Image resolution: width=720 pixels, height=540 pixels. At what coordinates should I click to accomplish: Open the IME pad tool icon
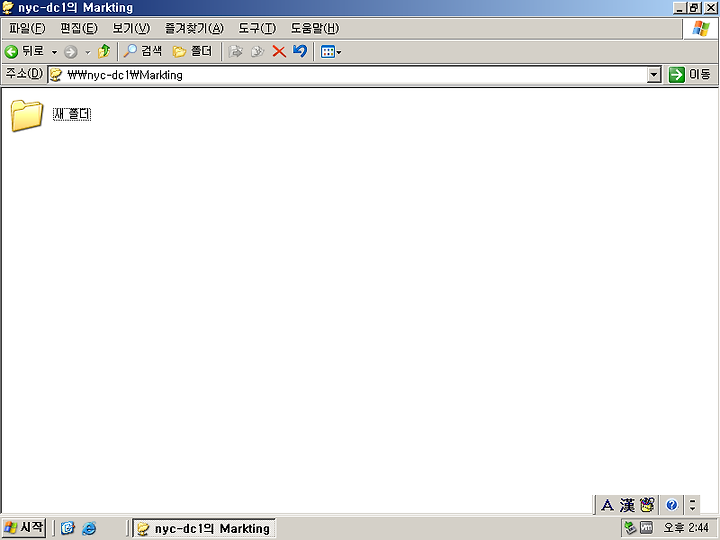click(x=647, y=505)
